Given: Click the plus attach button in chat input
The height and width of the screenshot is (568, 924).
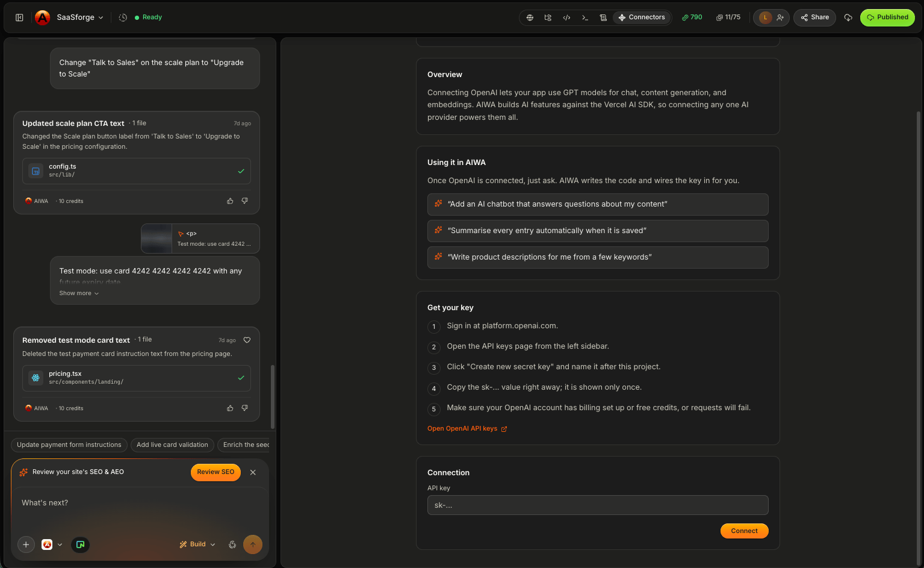Looking at the screenshot, I should coord(26,545).
